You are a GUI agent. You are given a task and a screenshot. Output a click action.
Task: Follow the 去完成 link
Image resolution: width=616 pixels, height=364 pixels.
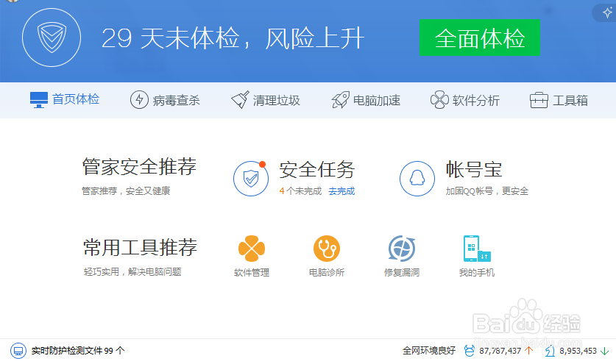(x=341, y=191)
